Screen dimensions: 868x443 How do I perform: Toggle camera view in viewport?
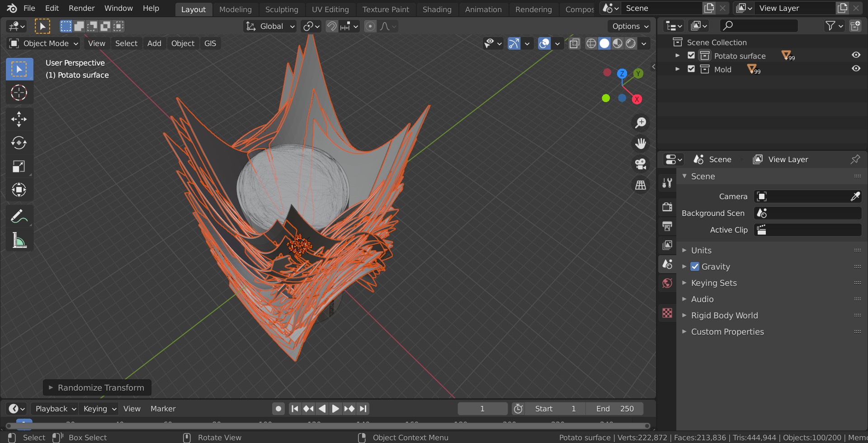641,164
